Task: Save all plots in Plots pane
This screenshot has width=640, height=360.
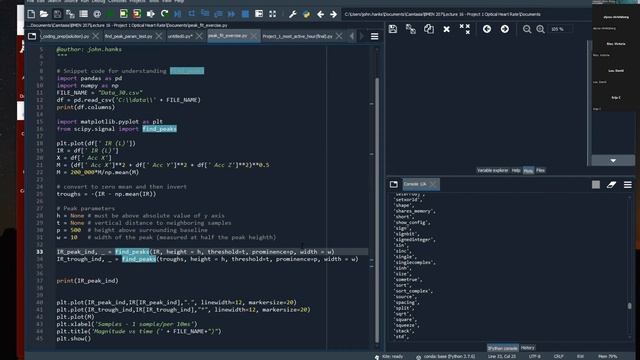Action: (411, 29)
